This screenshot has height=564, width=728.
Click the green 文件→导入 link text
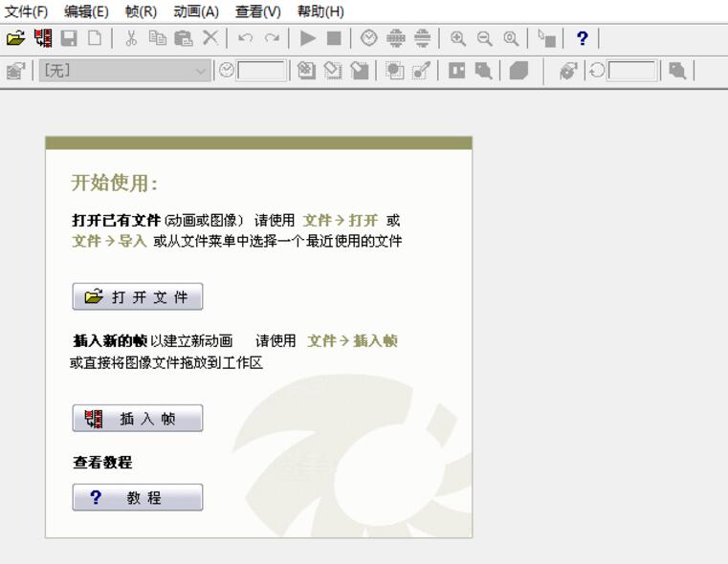pos(110,241)
